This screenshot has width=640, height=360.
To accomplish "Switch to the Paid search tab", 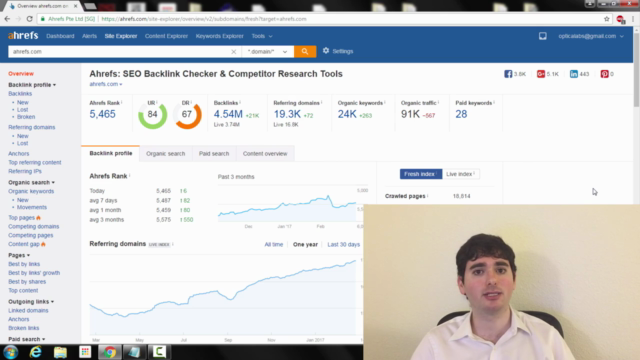I will point(214,153).
